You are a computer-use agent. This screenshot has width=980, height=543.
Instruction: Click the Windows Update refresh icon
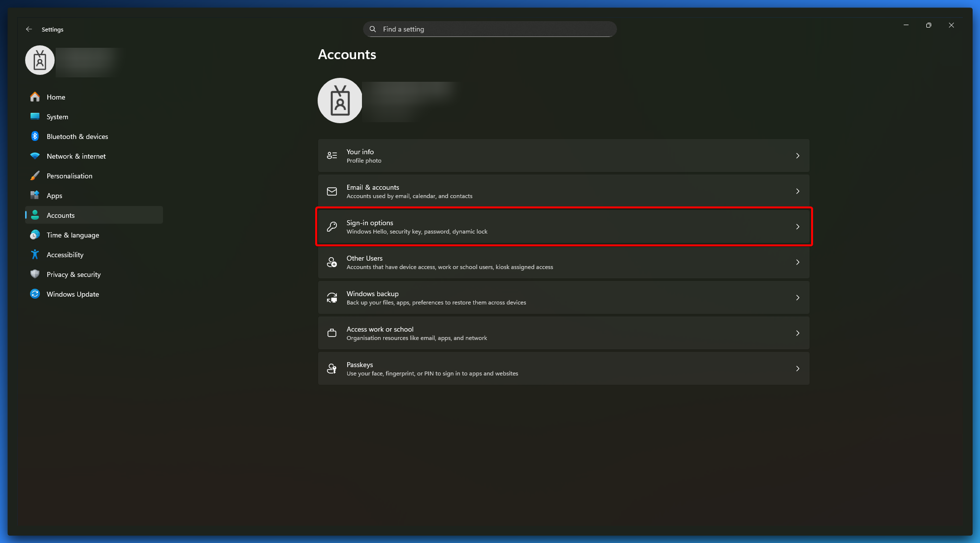pos(35,294)
